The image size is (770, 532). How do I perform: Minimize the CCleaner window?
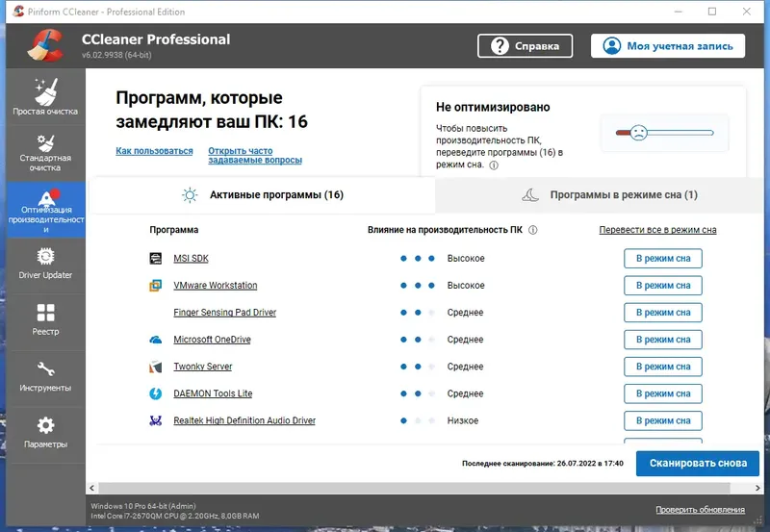pos(679,12)
